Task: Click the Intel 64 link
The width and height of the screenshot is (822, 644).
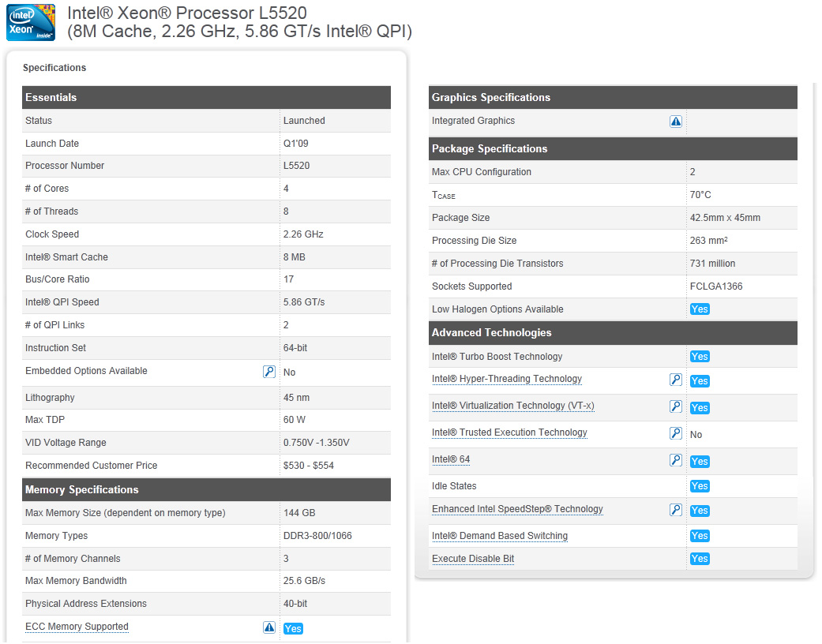Action: tap(451, 459)
